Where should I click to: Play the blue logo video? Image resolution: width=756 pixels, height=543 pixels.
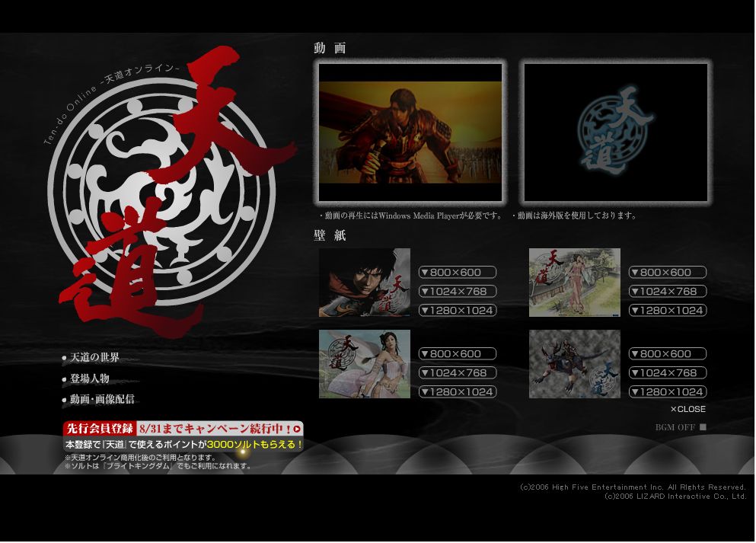click(616, 133)
